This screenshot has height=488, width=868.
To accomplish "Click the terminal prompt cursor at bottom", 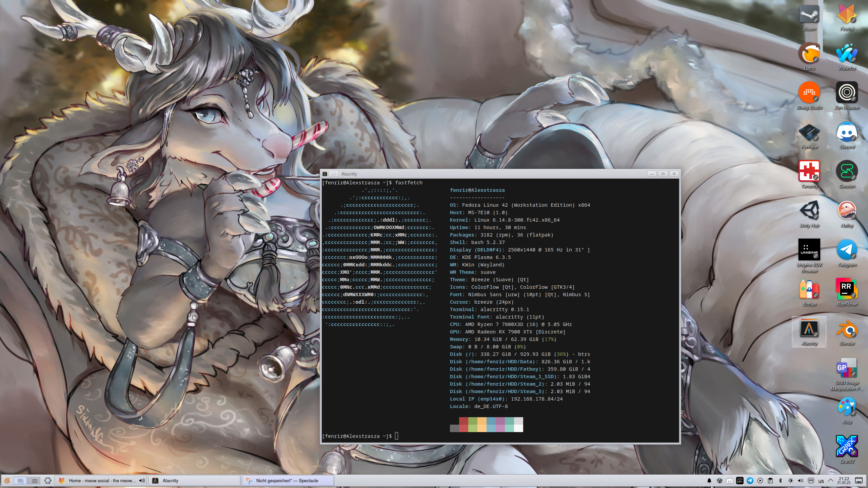I will point(396,436).
